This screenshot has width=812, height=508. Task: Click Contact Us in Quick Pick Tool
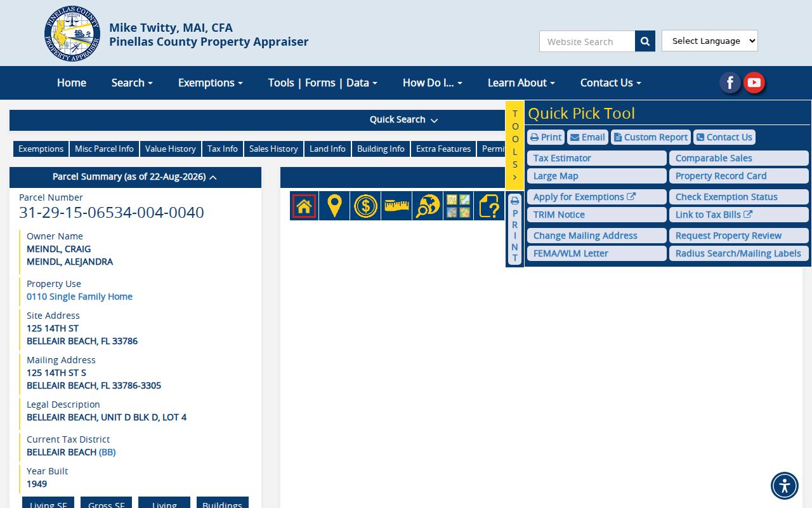point(724,137)
